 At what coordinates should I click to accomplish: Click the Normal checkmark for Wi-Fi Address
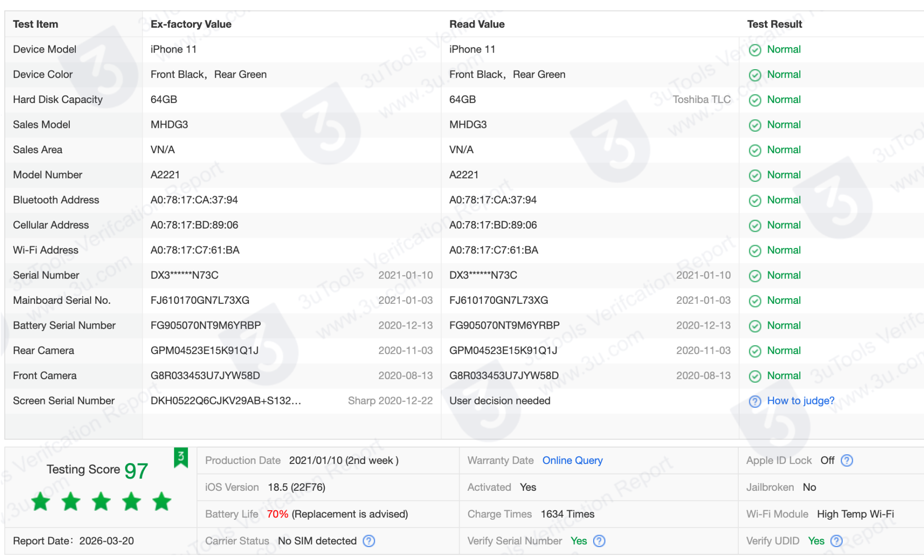coord(755,250)
